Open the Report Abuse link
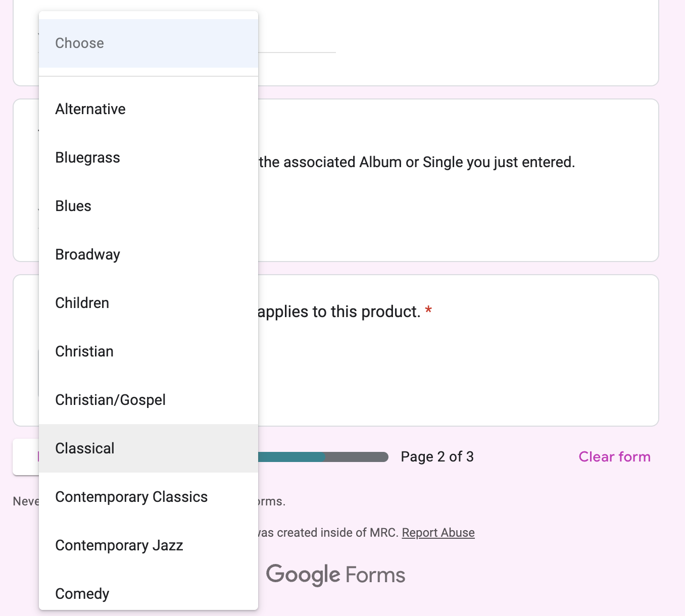685x616 pixels. (x=438, y=533)
